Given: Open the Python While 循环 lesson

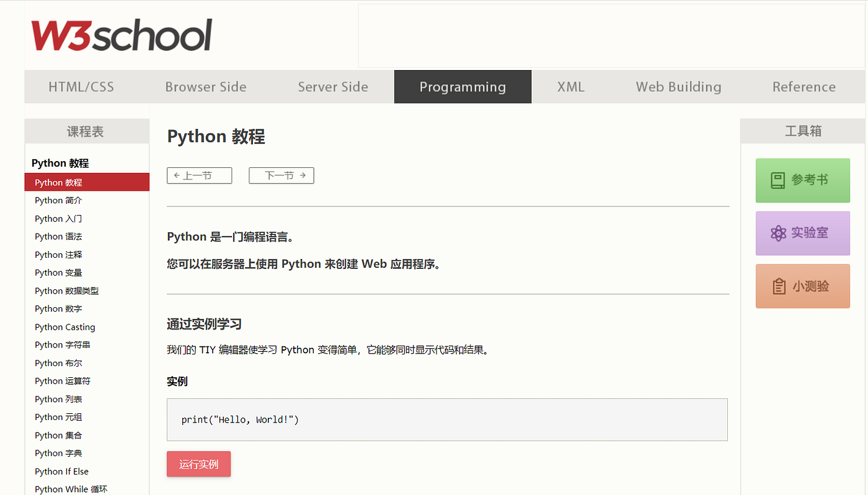Looking at the screenshot, I should click(71, 488).
